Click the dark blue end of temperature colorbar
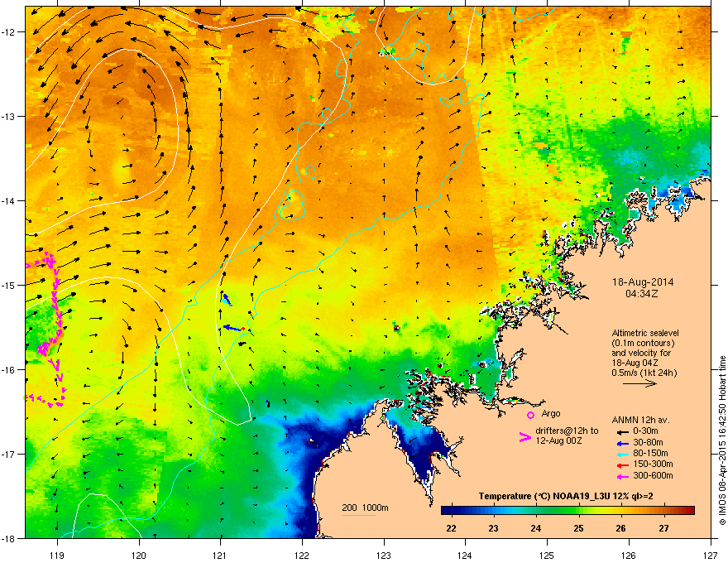This screenshot has width=728, height=563. [x=447, y=511]
